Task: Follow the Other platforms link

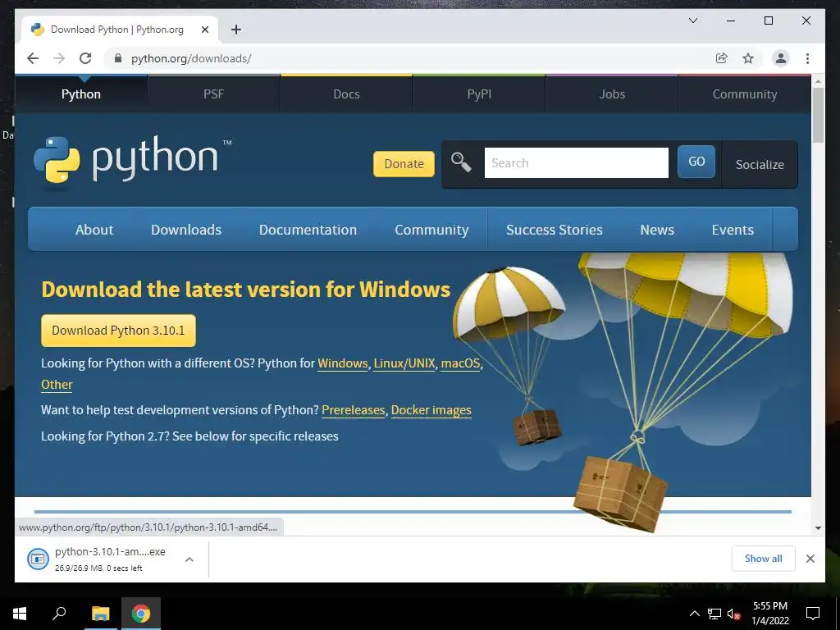Action: pos(57,385)
